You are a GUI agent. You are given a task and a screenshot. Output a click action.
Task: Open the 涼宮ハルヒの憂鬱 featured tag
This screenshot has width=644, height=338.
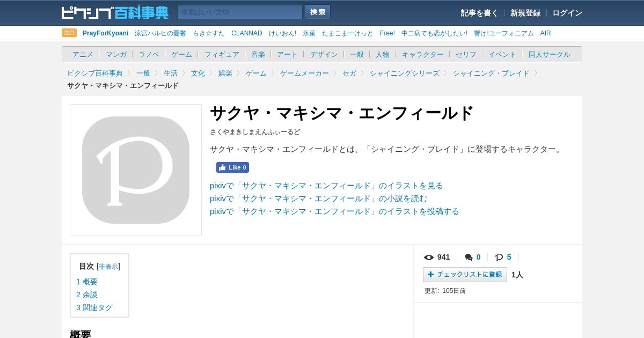[x=160, y=33]
